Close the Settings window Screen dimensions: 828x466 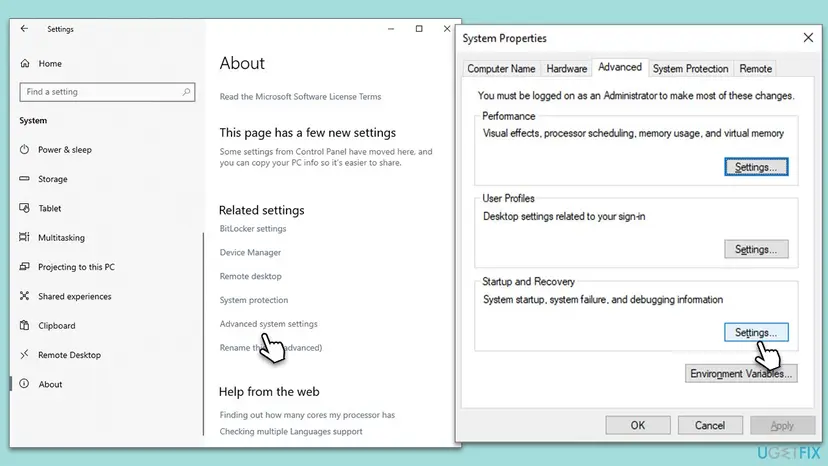coord(447,29)
